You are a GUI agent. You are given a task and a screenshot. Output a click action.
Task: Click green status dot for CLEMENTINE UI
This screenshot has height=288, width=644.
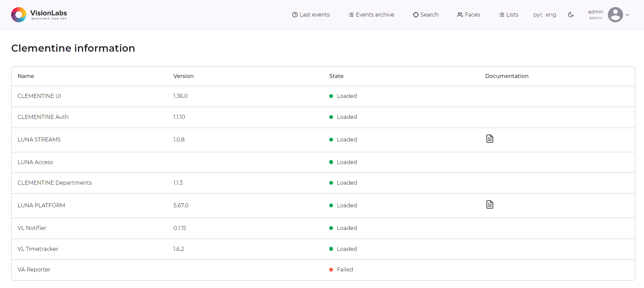331,96
